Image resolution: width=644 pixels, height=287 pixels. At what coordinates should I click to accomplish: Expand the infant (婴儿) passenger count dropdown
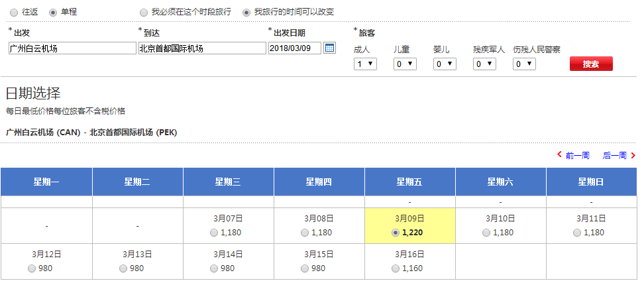click(x=445, y=64)
